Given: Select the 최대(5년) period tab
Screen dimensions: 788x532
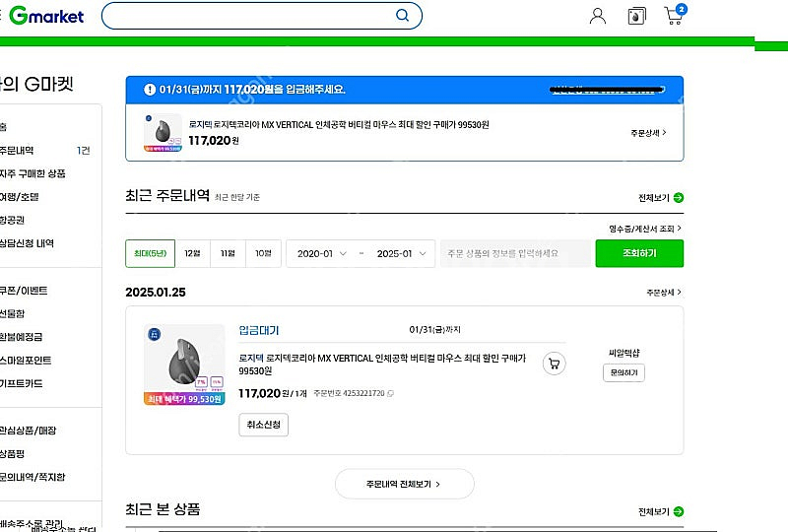Looking at the screenshot, I should pyautogui.click(x=151, y=253).
